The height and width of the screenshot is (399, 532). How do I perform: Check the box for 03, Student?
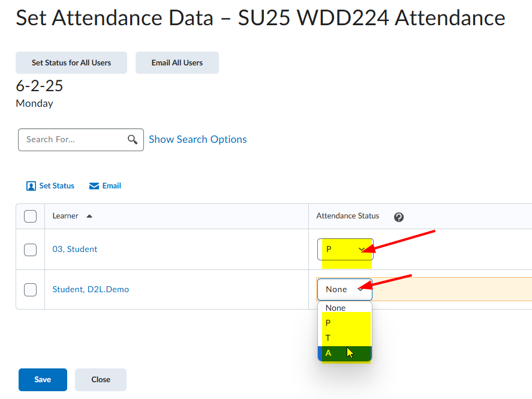pyautogui.click(x=30, y=250)
